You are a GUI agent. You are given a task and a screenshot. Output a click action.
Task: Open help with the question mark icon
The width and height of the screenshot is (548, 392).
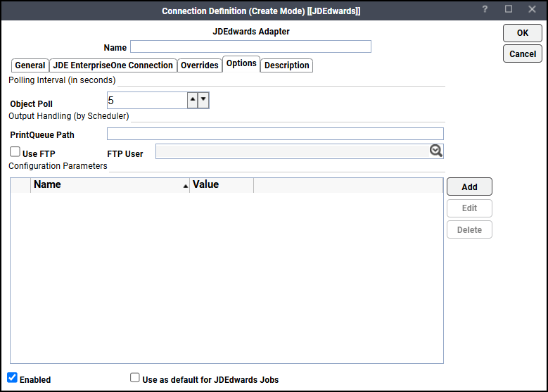tap(485, 9)
